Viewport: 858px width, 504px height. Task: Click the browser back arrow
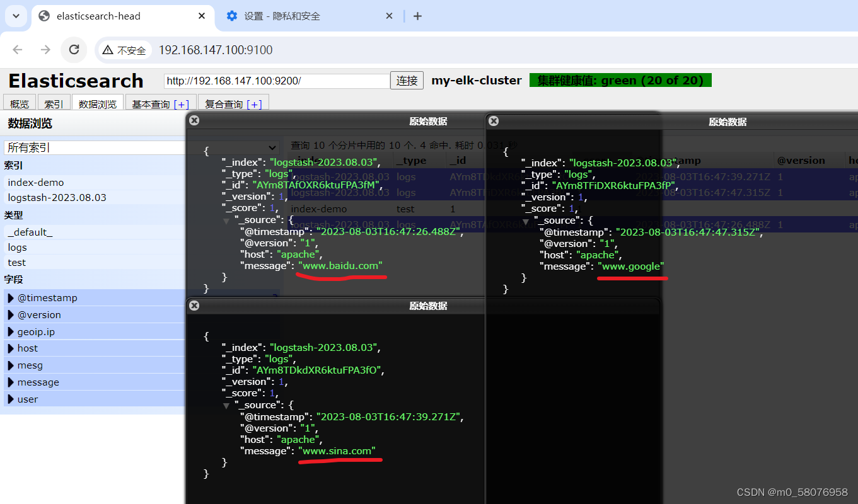tap(18, 50)
